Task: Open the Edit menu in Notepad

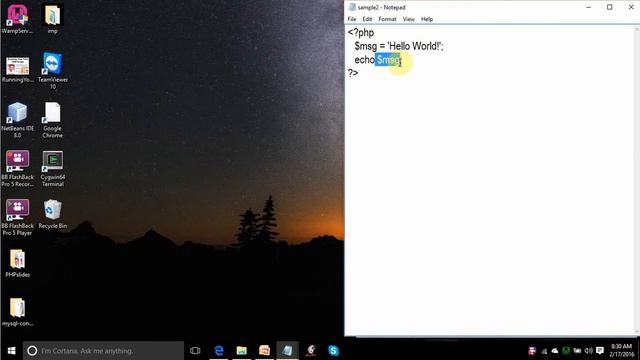Action: click(367, 19)
